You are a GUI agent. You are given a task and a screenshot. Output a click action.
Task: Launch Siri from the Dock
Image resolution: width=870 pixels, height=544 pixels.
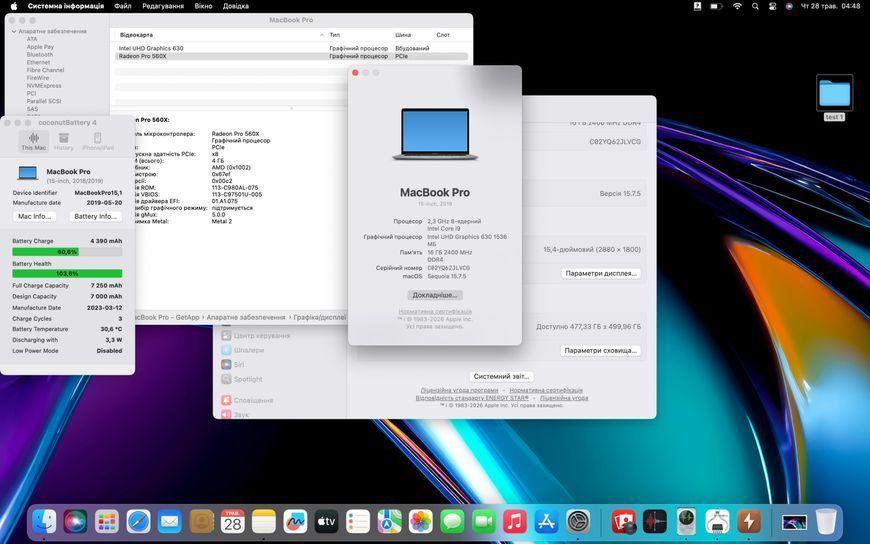pyautogui.click(x=75, y=522)
